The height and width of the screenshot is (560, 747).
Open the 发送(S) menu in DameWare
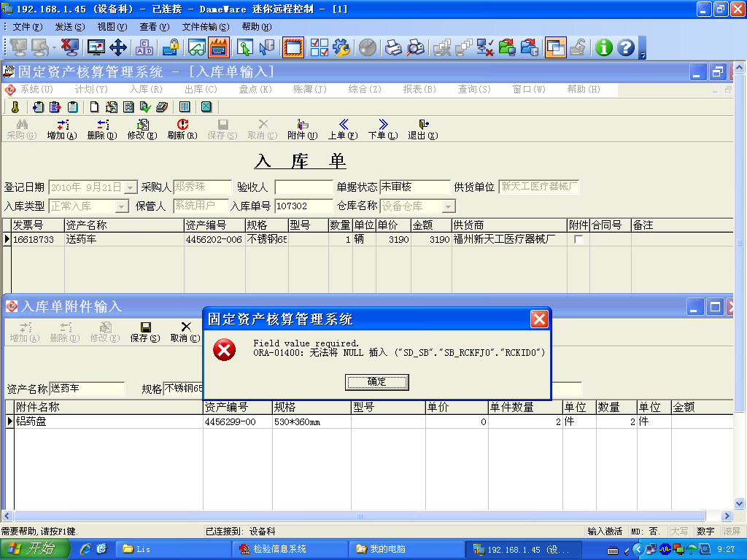70,27
